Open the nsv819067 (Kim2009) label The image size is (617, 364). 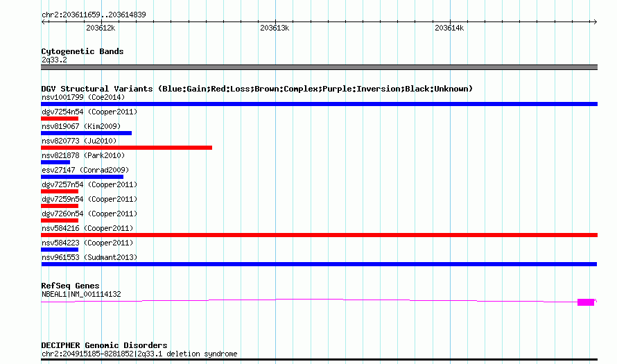[x=81, y=126]
